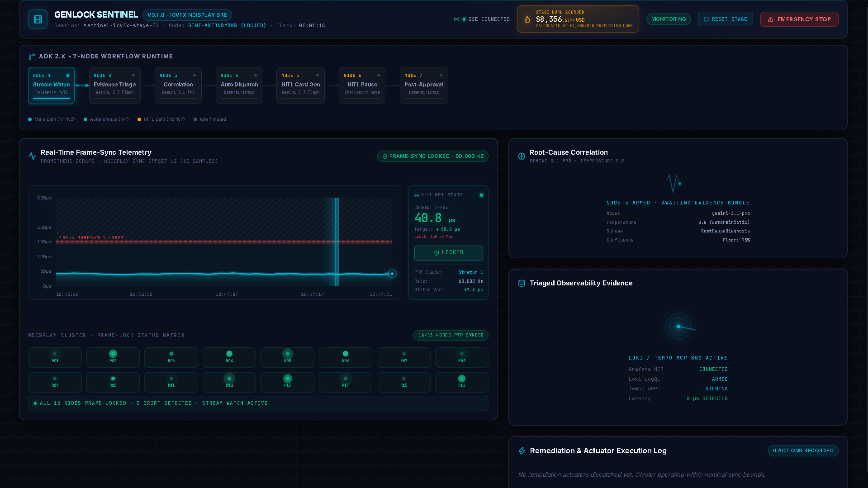Click the R01 node cell

click(x=55, y=357)
